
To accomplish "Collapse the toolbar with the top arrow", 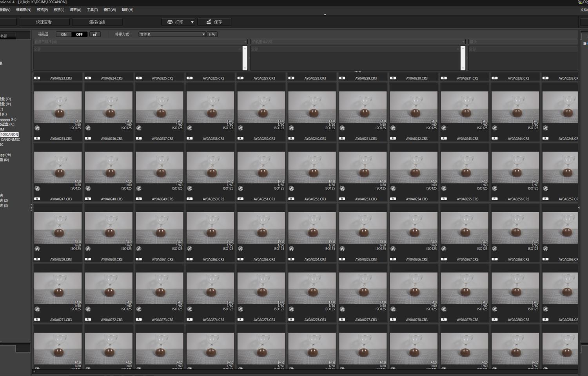I will (x=325, y=14).
